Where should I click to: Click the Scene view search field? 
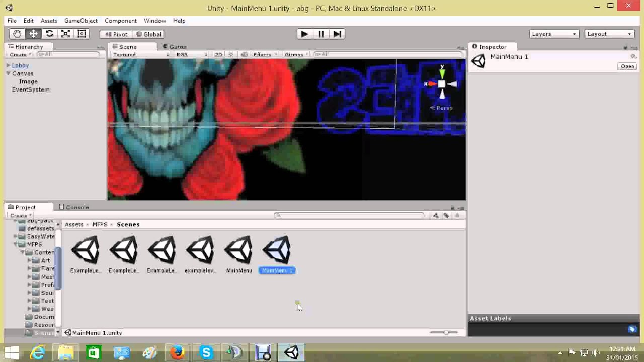[387, 54]
